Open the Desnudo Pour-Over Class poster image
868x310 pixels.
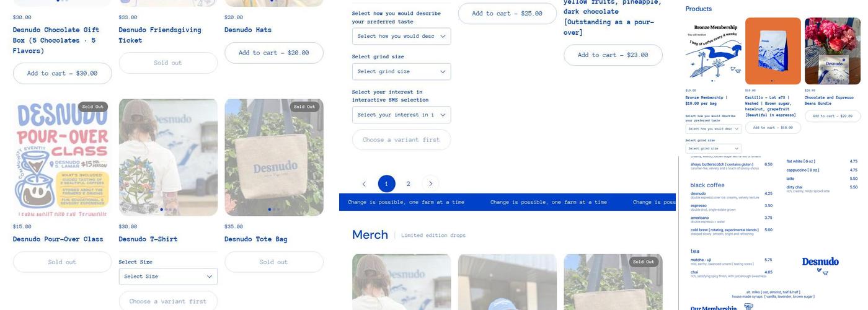(x=62, y=157)
